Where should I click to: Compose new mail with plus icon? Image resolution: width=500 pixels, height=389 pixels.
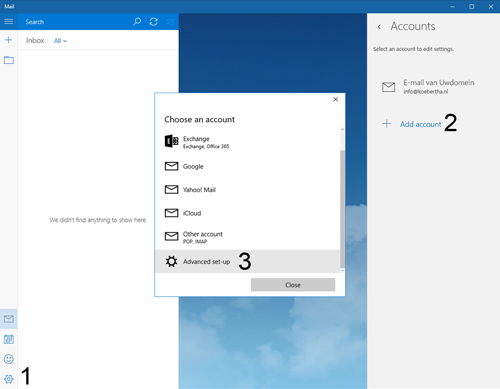pyautogui.click(x=9, y=40)
